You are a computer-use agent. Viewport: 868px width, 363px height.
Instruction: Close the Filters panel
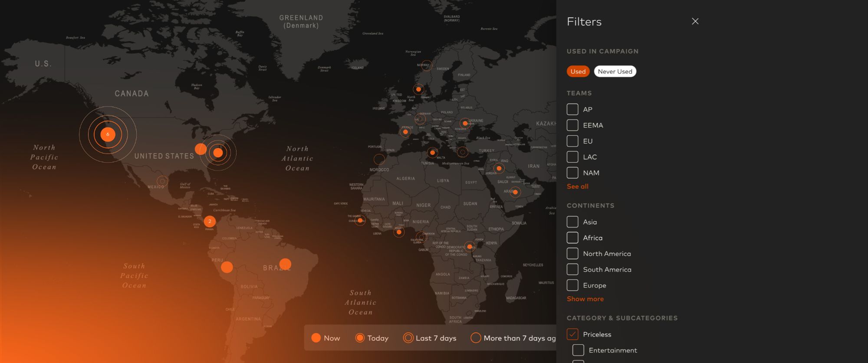tap(695, 21)
